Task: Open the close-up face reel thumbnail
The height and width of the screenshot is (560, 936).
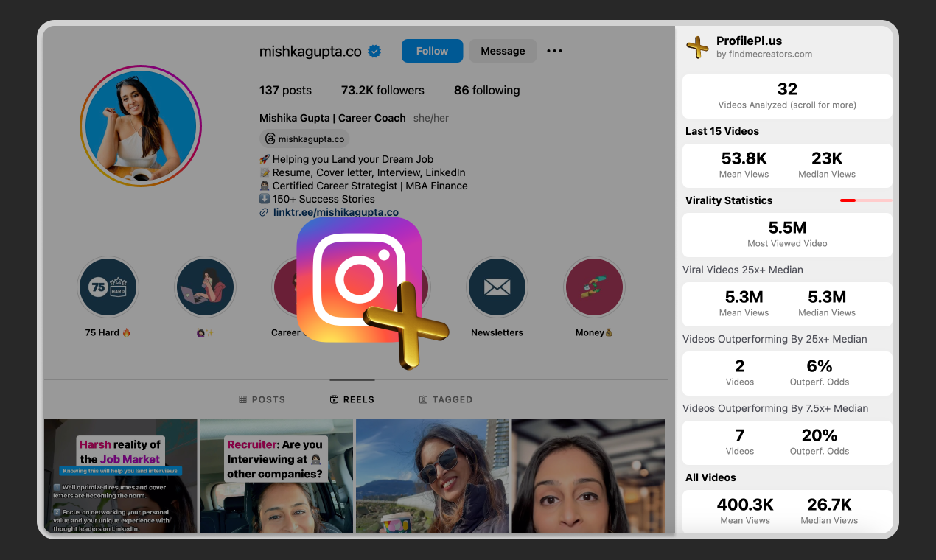Action: click(588, 476)
